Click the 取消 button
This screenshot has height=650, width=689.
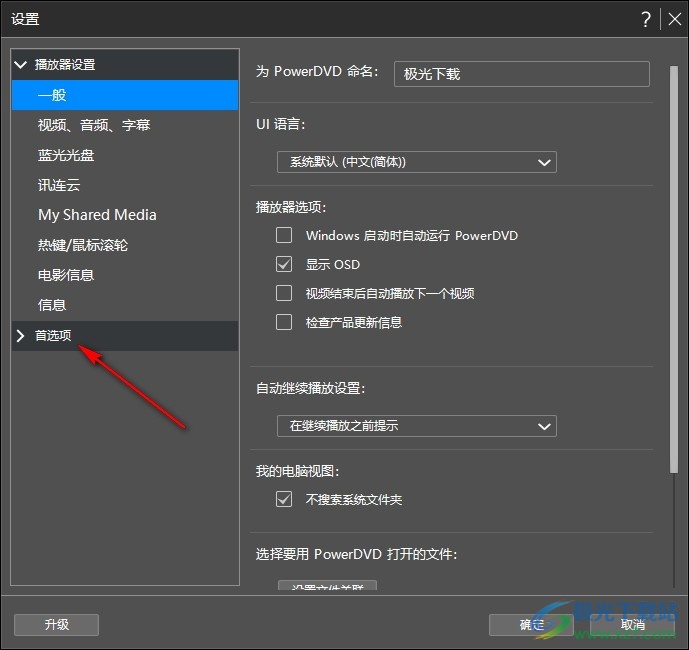click(x=632, y=625)
